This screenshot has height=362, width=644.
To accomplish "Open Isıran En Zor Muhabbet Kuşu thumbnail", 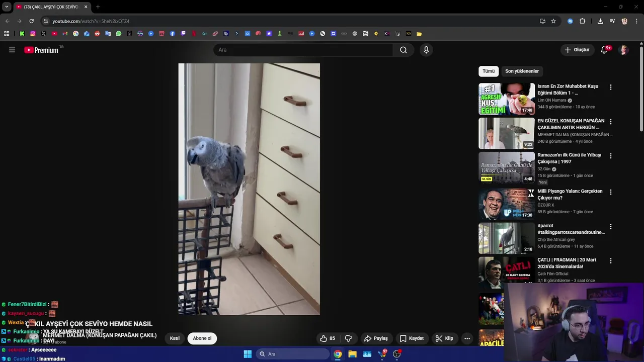I will [507, 99].
